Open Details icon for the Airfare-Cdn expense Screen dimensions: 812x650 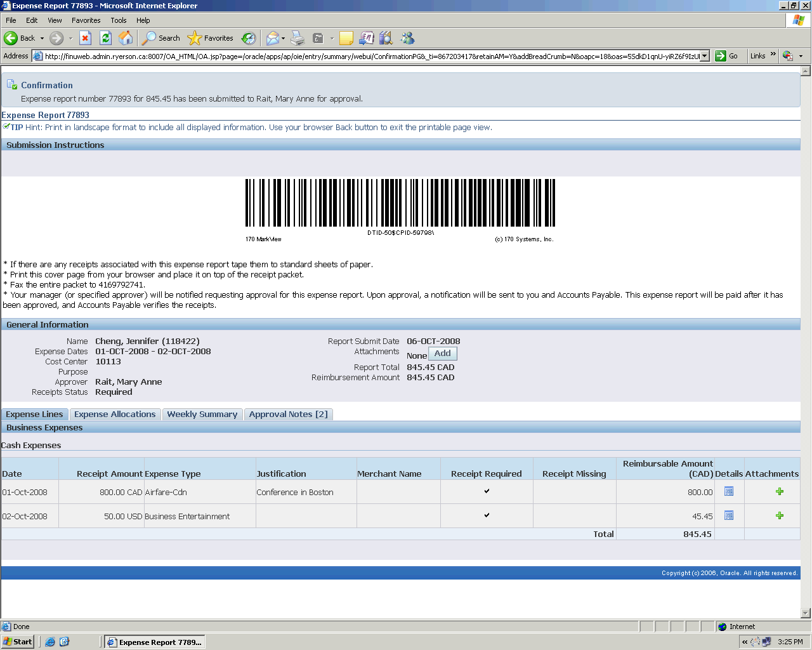click(x=729, y=491)
